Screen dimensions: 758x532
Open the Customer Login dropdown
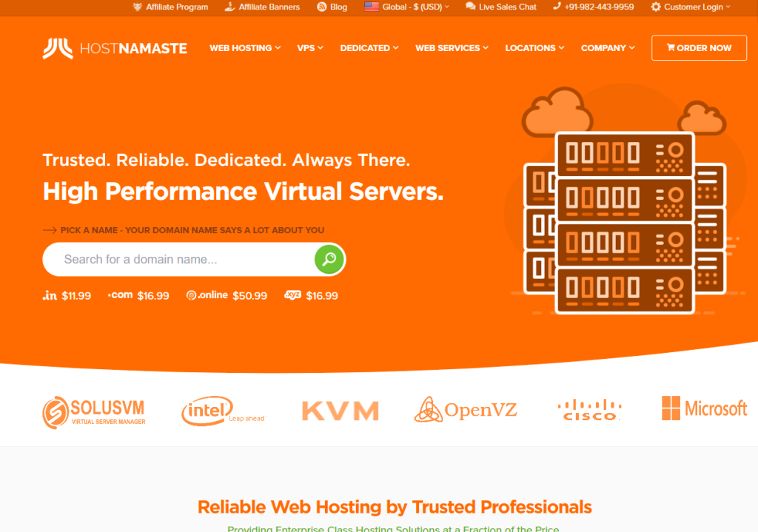click(x=690, y=7)
